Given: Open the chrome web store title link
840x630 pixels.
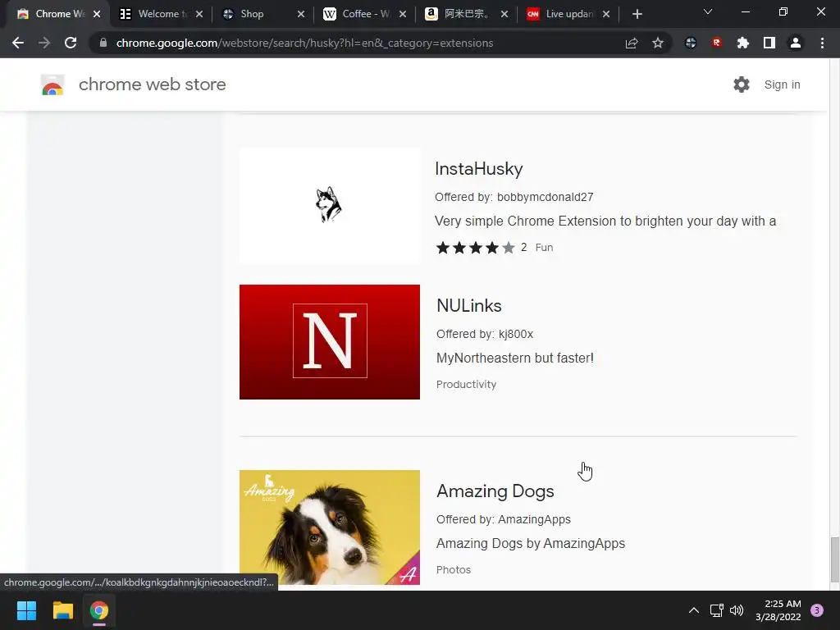Looking at the screenshot, I should [152, 84].
